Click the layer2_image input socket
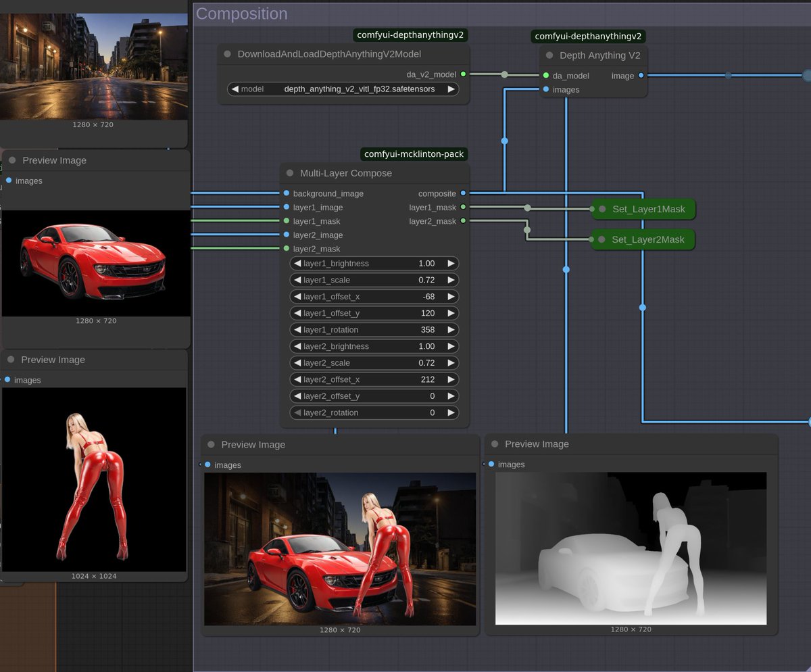 point(287,235)
